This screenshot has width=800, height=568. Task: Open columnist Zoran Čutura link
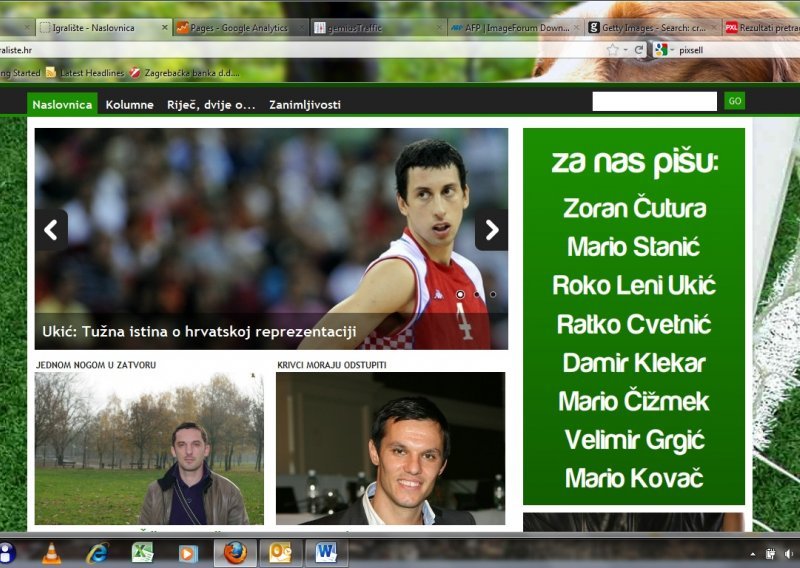(634, 208)
